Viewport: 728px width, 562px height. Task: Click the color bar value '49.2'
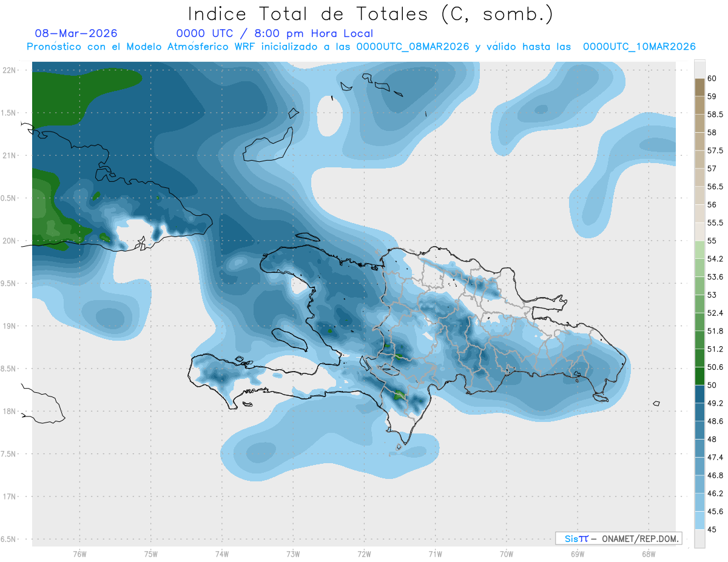point(715,403)
